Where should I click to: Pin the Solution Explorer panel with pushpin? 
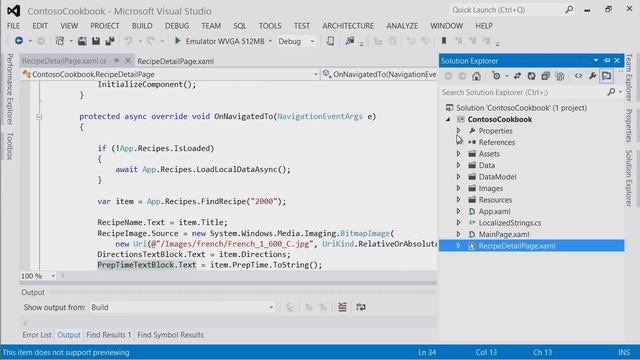click(607, 60)
